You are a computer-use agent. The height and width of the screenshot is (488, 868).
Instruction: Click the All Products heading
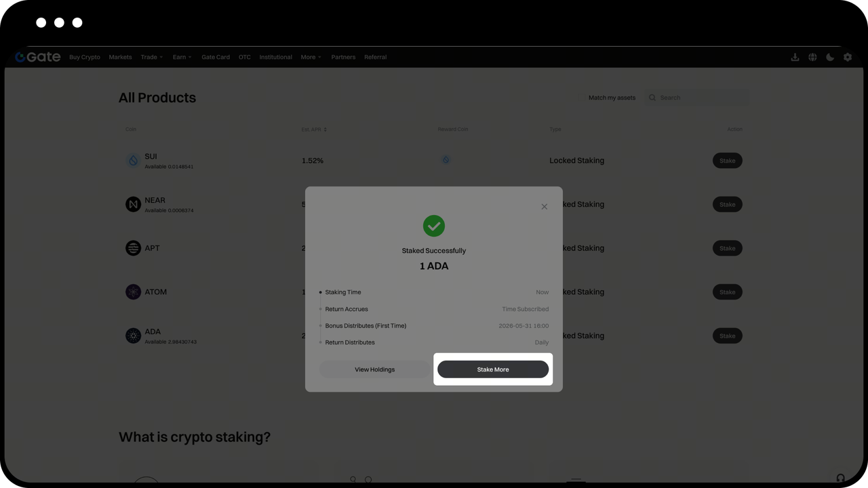(157, 98)
